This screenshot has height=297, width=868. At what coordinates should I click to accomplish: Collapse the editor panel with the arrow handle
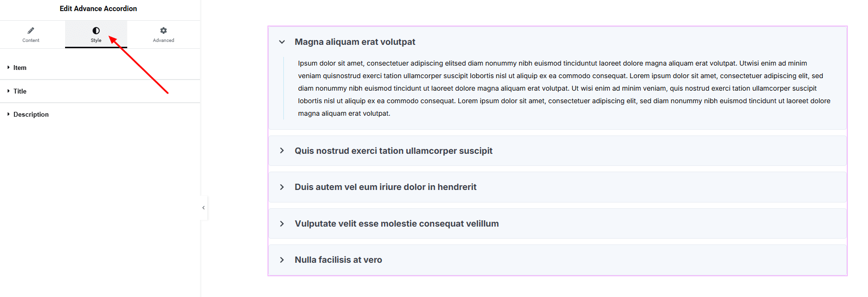tap(203, 208)
